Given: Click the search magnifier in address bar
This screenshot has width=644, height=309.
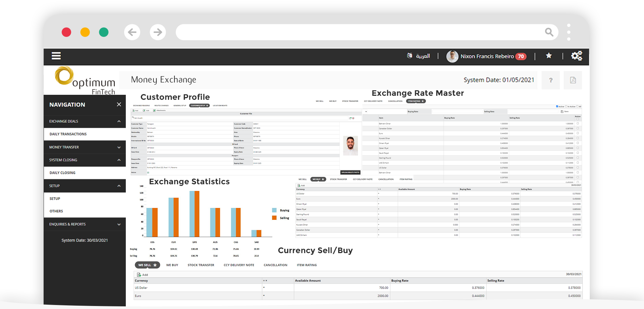Looking at the screenshot, I should (x=549, y=32).
